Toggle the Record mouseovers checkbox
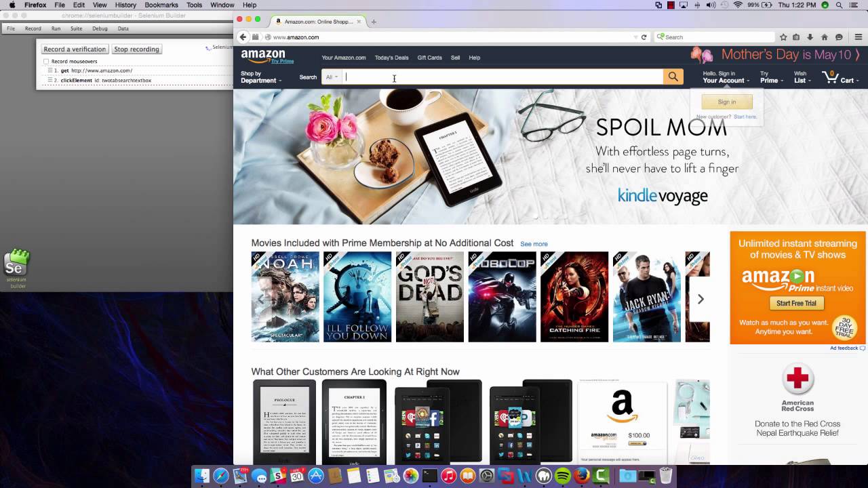This screenshot has height=488, width=868. click(46, 62)
